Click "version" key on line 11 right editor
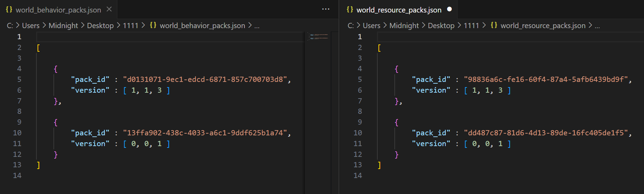Viewport: 644px width, 194px height. click(431, 144)
